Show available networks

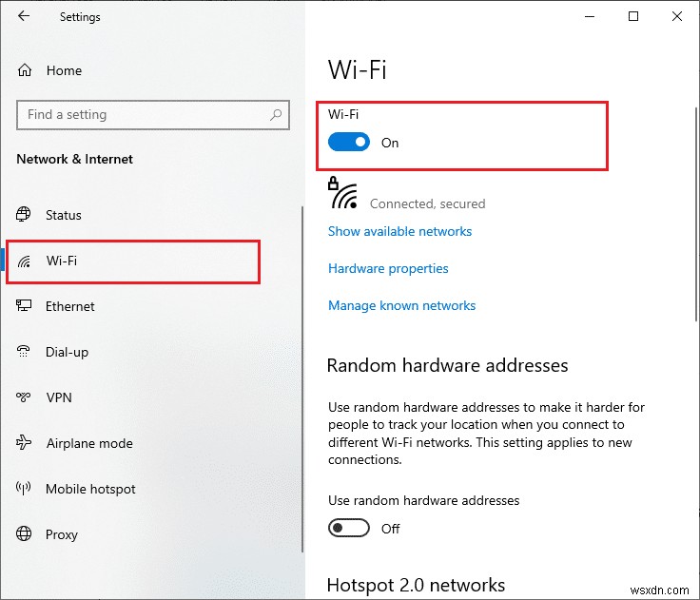399,231
